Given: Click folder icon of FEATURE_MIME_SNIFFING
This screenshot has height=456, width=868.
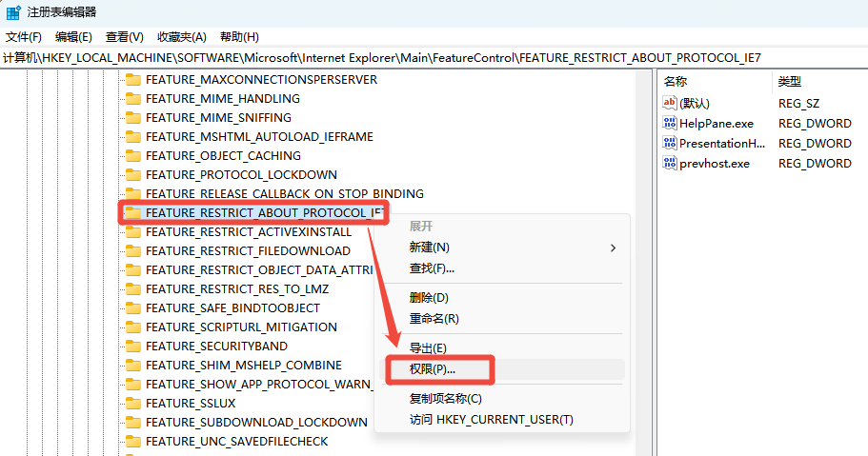Looking at the screenshot, I should tap(132, 118).
